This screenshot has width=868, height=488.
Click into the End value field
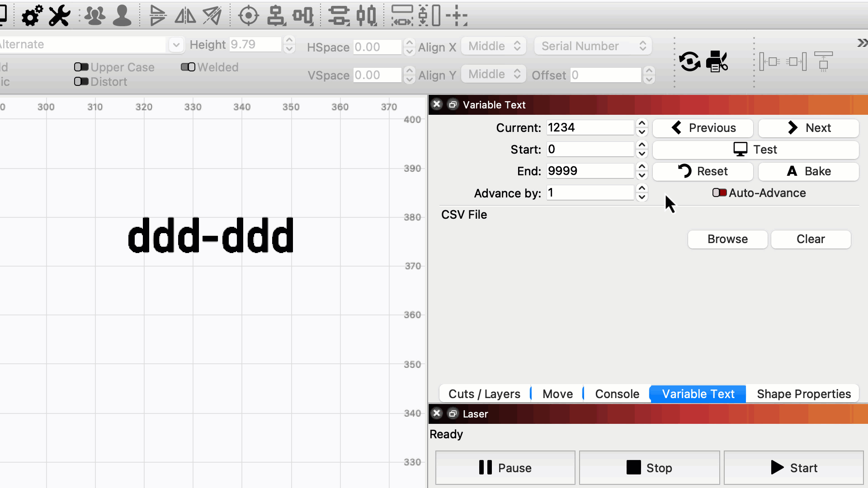tap(589, 171)
